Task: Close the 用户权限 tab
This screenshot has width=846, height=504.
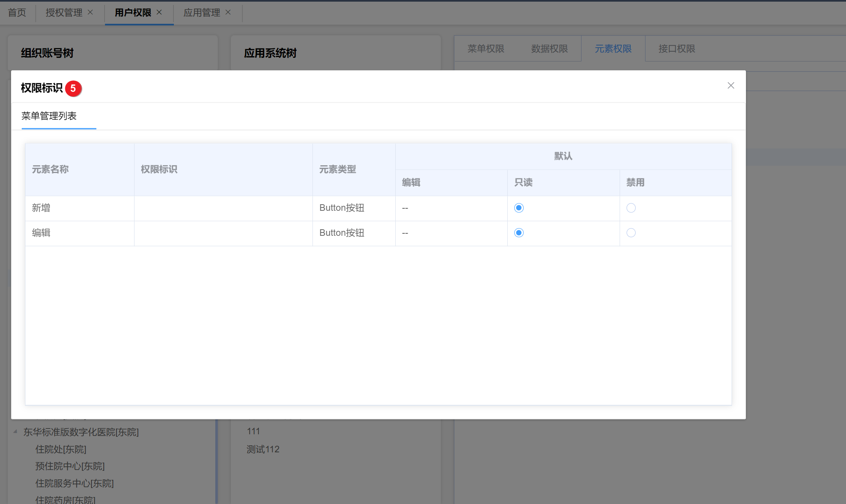Action: click(x=159, y=12)
